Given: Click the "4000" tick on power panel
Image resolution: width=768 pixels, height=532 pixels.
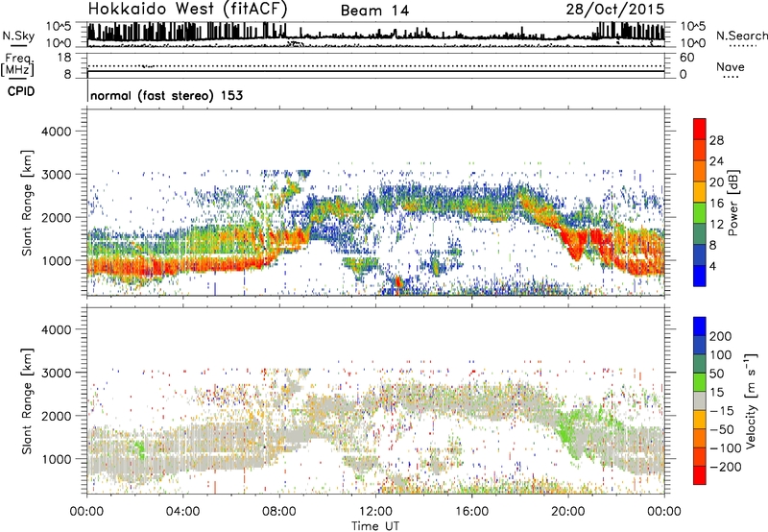Looking at the screenshot, I should (56, 132).
